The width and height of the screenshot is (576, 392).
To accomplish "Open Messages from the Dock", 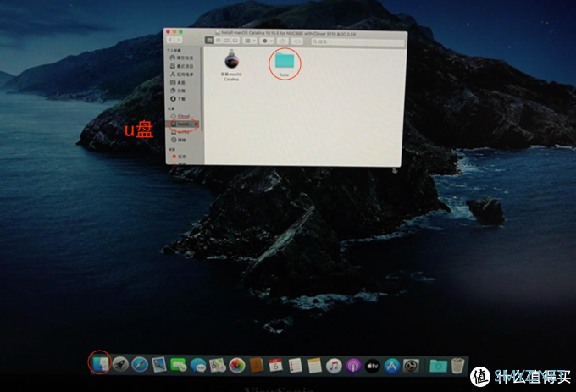I will [198, 365].
